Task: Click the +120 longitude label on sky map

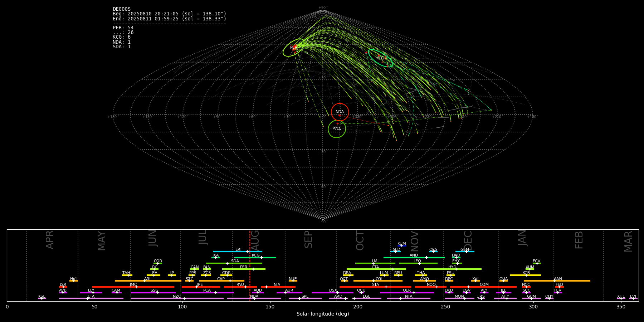Action: pos(182,117)
